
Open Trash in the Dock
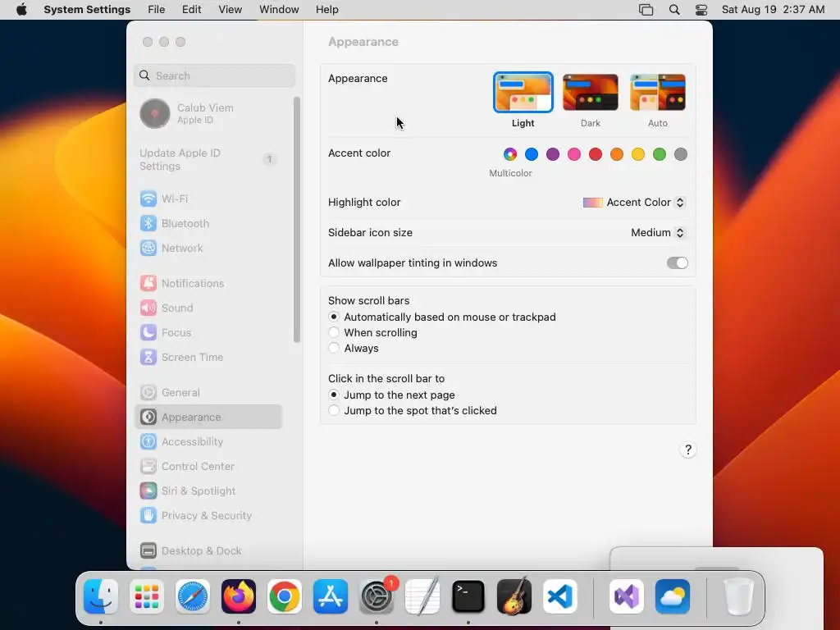pyautogui.click(x=739, y=596)
